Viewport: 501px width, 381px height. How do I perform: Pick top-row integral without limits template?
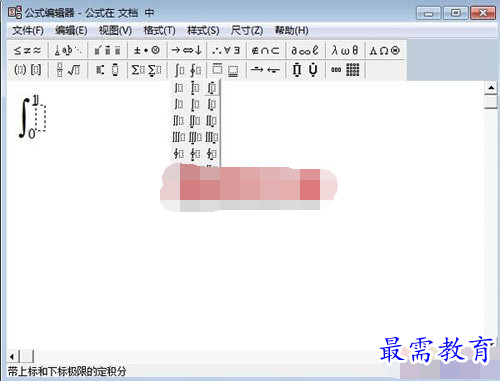(179, 88)
